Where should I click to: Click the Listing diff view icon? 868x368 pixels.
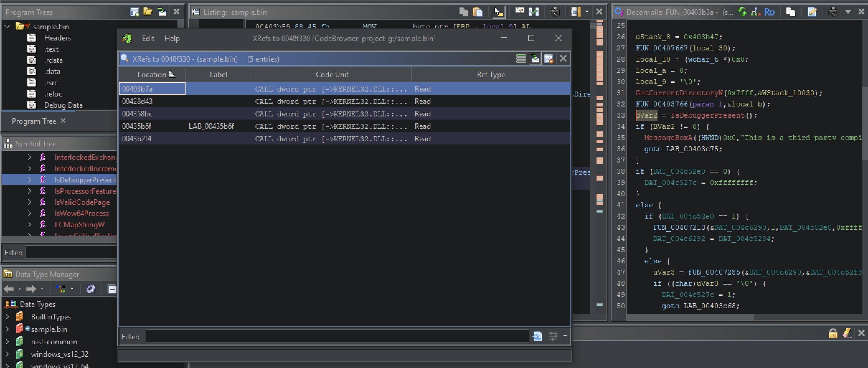(x=533, y=12)
